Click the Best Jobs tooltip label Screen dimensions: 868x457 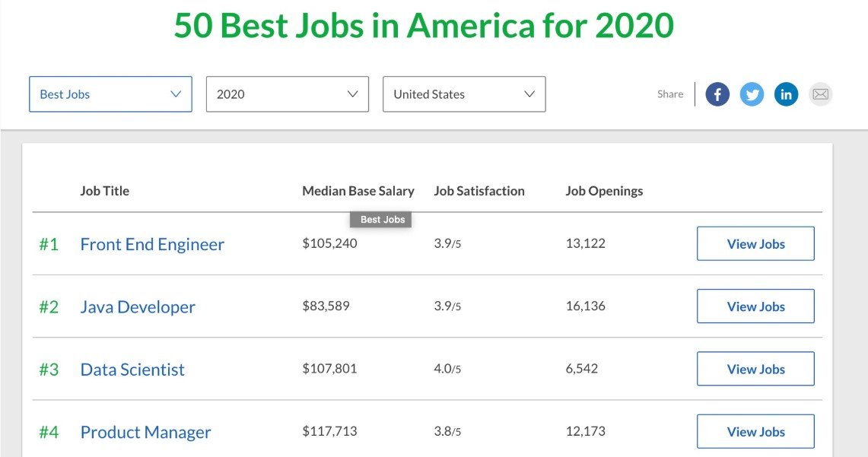click(x=382, y=220)
